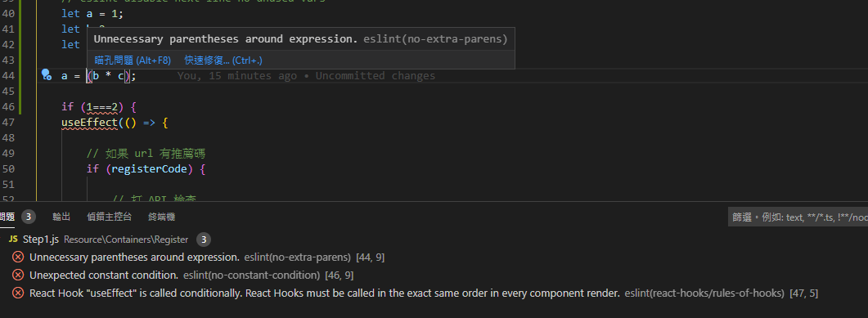Click the count badge next to Resource\Containers\Register
This screenshot has height=318, width=868.
click(x=204, y=240)
